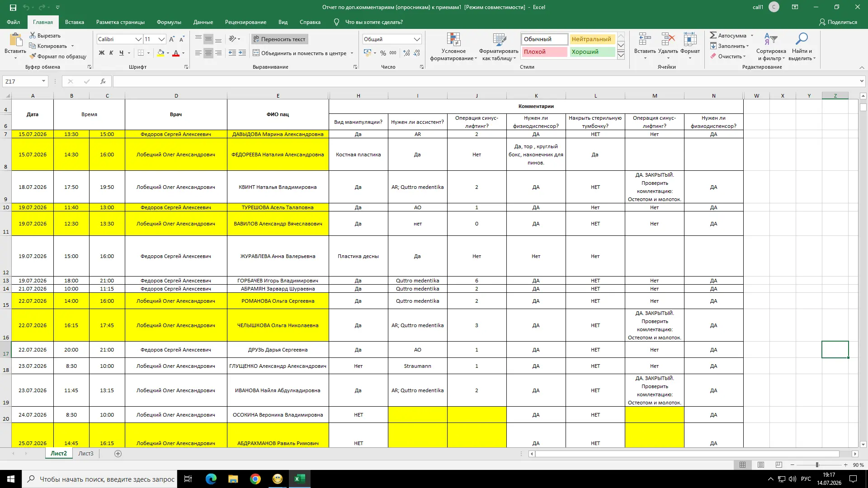Increase the indent in the alignment group

pos(242,53)
